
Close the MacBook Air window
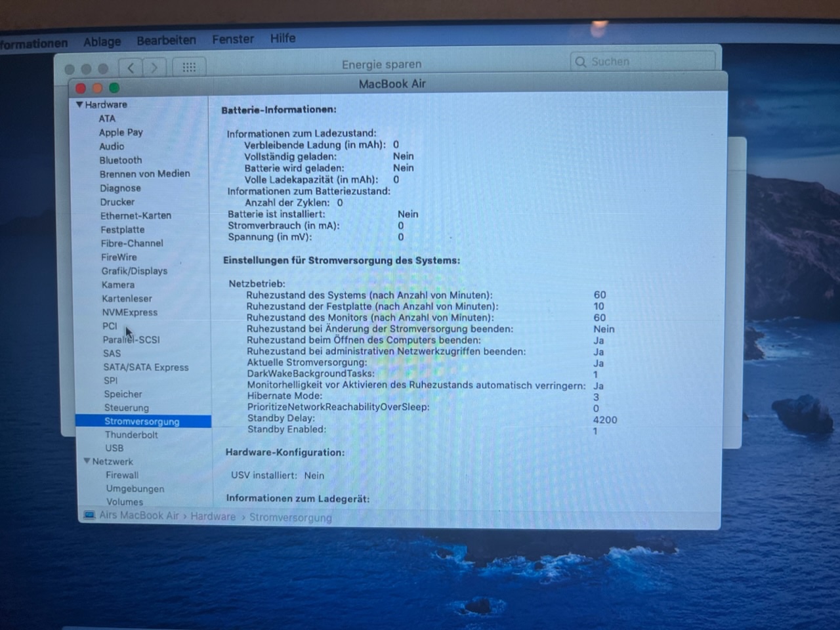pyautogui.click(x=81, y=88)
